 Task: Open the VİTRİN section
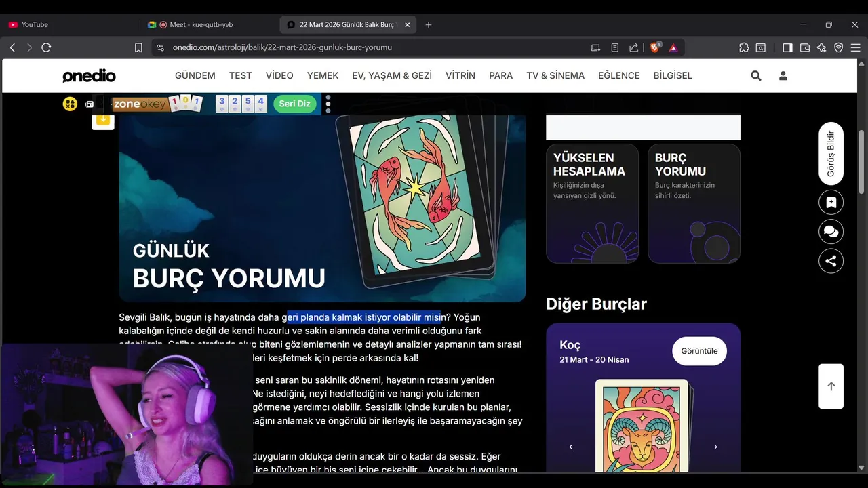tap(460, 75)
